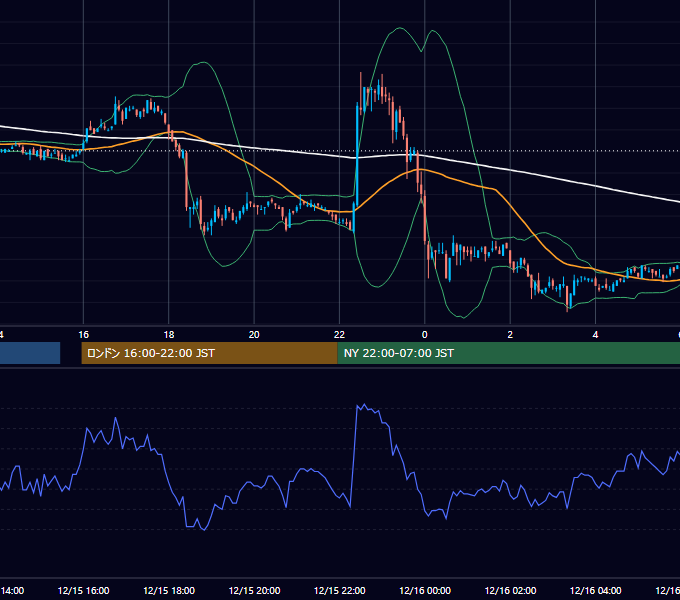Click the hour 20 axis label
680x600 pixels.
tap(254, 335)
